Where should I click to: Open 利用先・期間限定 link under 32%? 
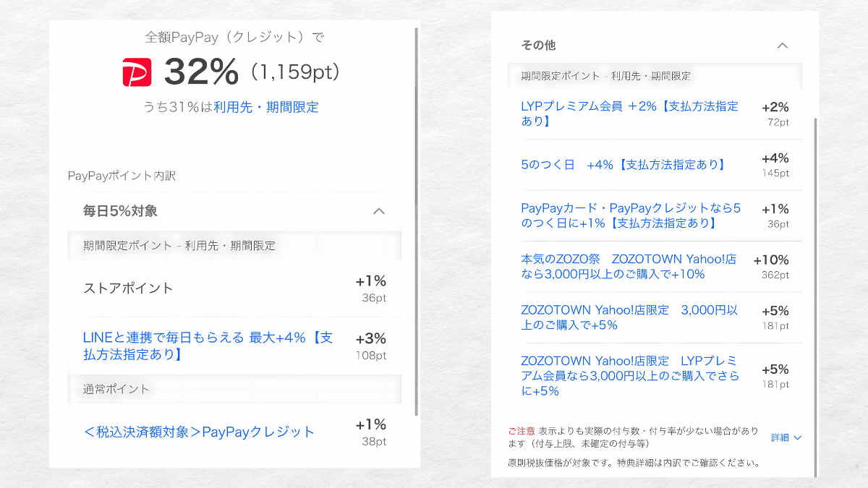[265, 107]
